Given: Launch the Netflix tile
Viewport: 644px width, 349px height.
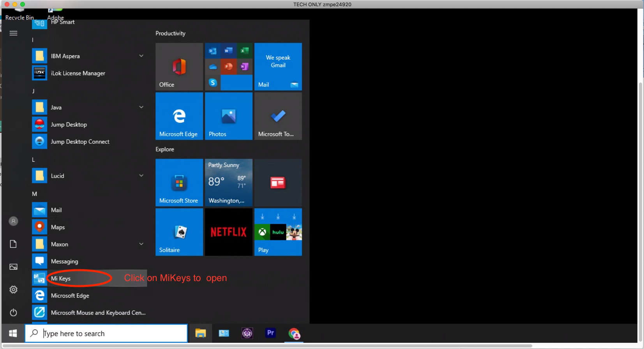Looking at the screenshot, I should click(229, 232).
